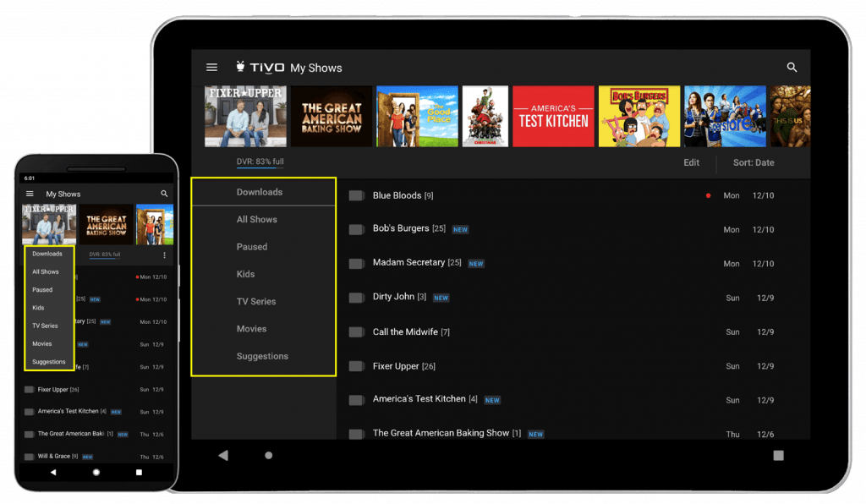Check Madam Secretary in the show list
This screenshot has width=866, height=504.
click(x=356, y=263)
